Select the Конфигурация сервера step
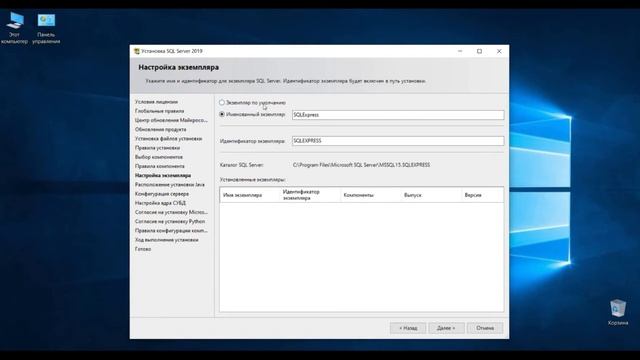640x360 pixels. coord(162,194)
